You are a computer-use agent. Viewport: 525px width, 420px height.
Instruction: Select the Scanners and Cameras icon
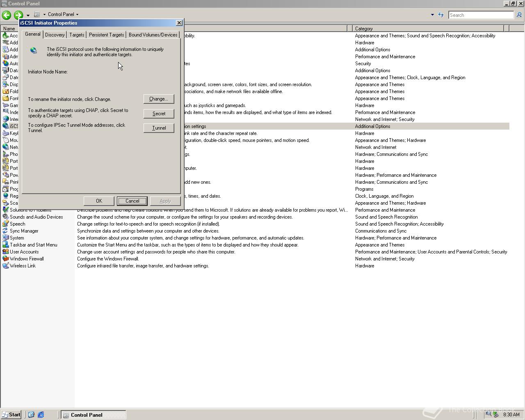pyautogui.click(x=5, y=203)
